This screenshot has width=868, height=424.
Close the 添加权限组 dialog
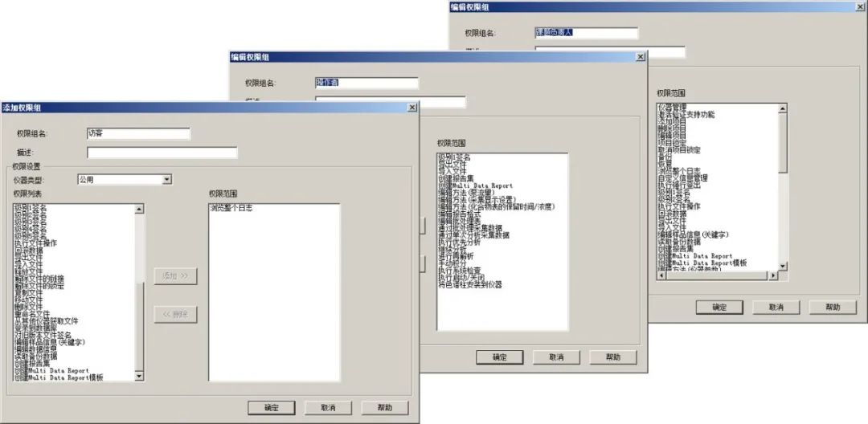pos(412,108)
